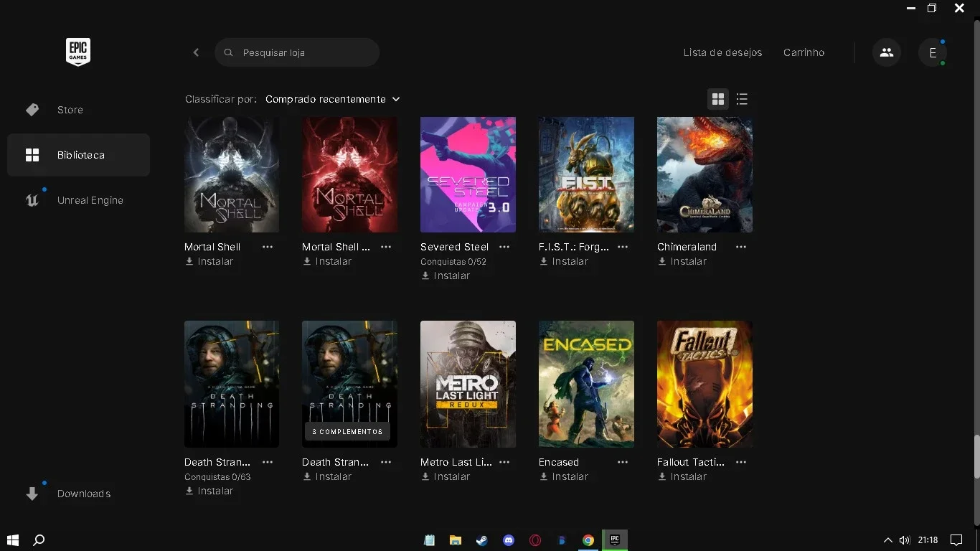Open the taskbar clock showing 21:18
The image size is (980, 551).
click(x=928, y=540)
